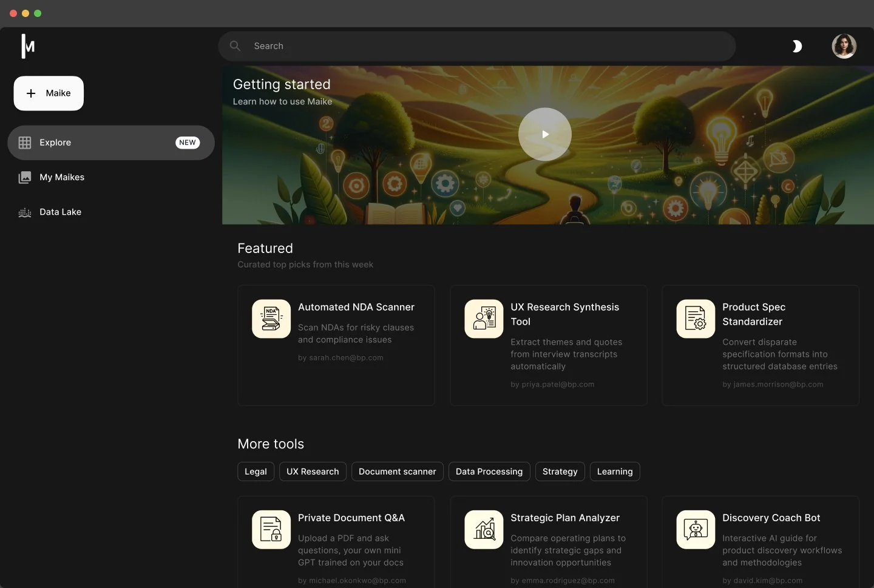This screenshot has width=874, height=588.
Task: Open the Discovery Coach Bot robot icon
Action: 695,529
